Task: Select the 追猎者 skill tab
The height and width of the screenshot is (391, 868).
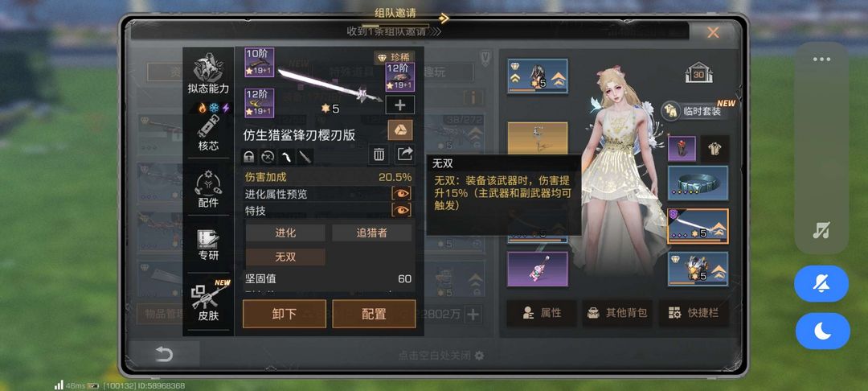Action: click(371, 233)
